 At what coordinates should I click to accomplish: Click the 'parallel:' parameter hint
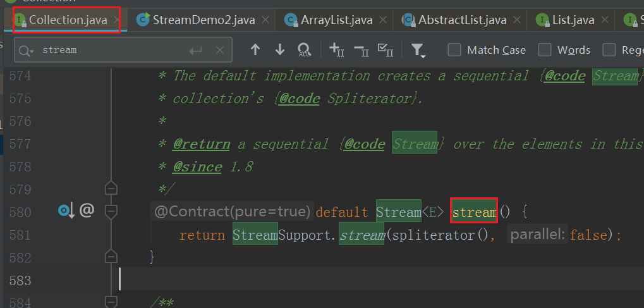pyautogui.click(x=537, y=235)
